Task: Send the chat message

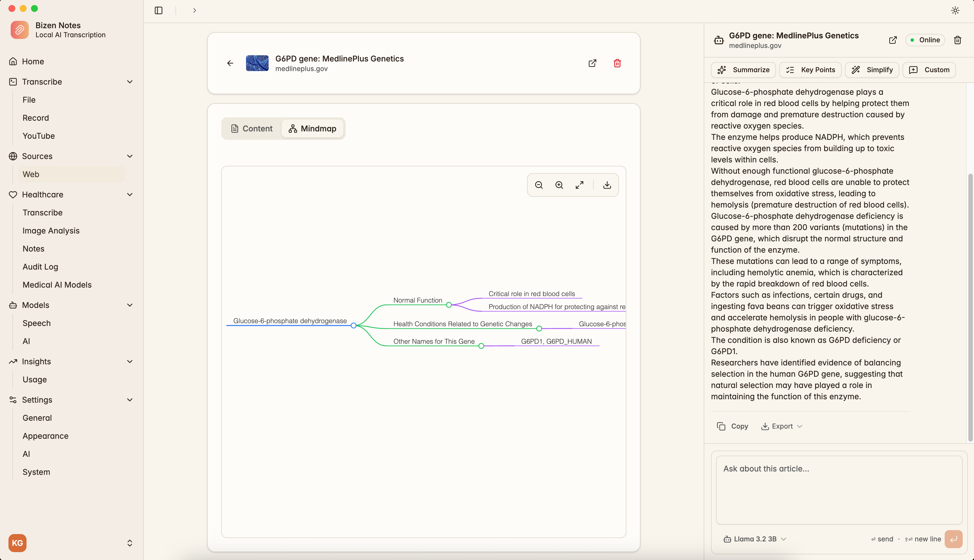Action: coord(954,539)
